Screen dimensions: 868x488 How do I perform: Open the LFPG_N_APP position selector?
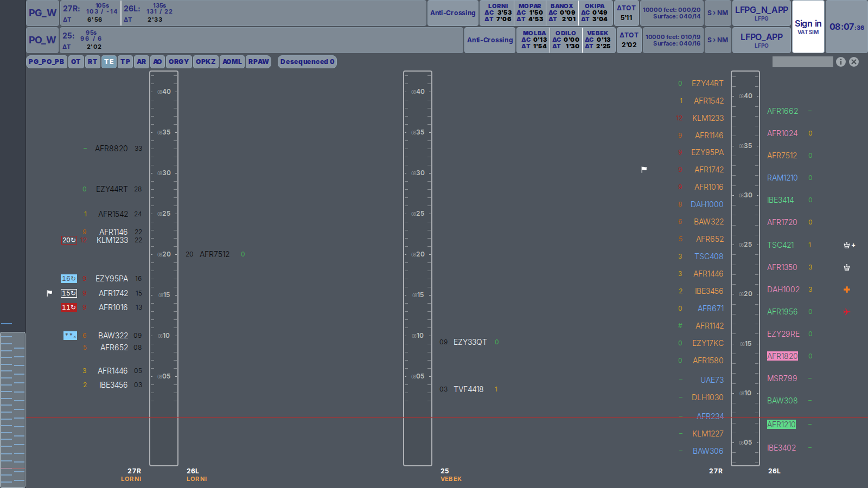pos(762,13)
